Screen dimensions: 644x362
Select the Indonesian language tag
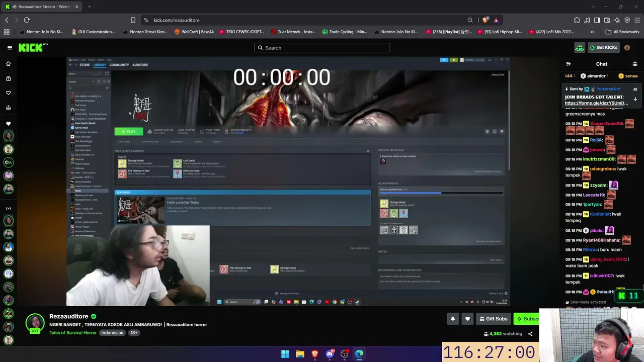click(x=112, y=333)
